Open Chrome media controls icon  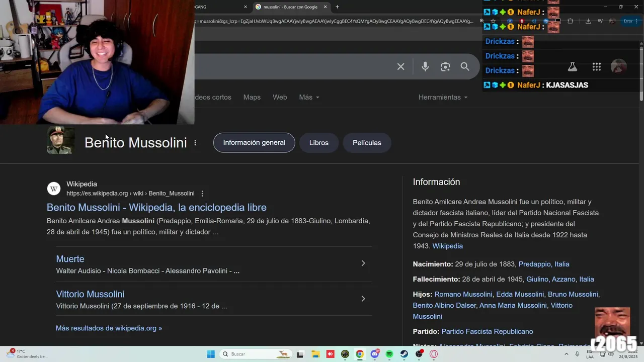click(600, 21)
